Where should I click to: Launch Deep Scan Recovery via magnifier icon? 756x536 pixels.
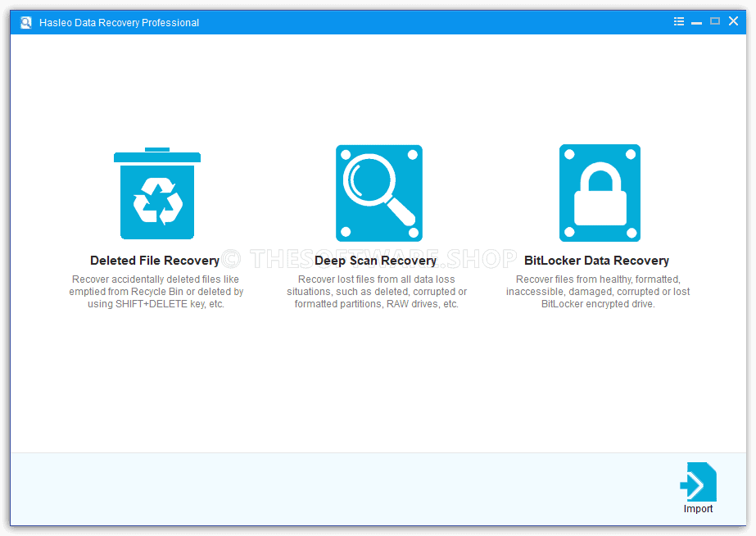[x=379, y=193]
